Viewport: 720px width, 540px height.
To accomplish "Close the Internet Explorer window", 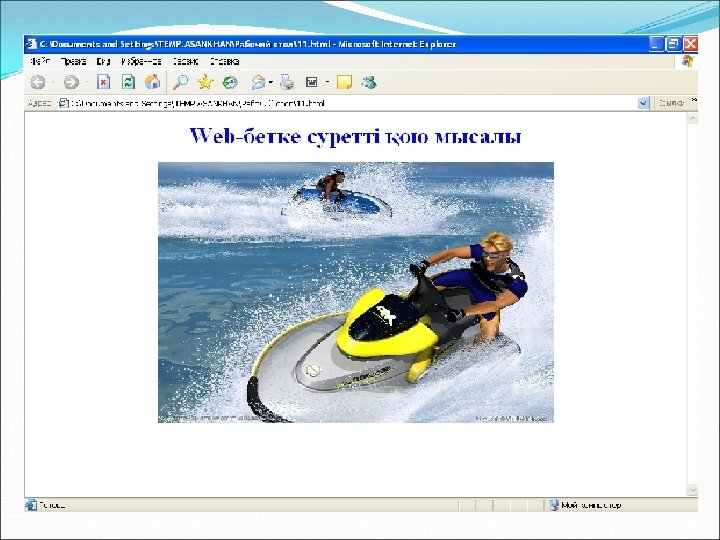I will 690,44.
